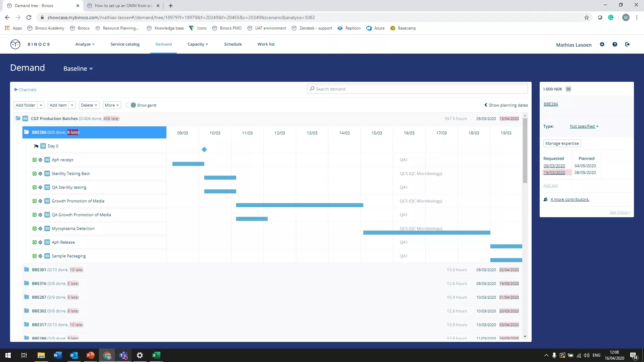Open the Baseline scenario dropdown
Screen dimensions: 644x362
tap(78, 69)
